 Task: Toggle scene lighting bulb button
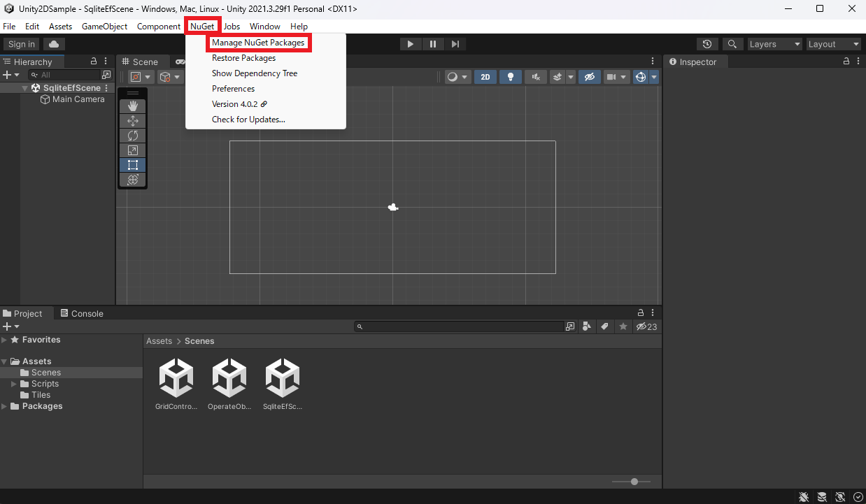511,77
